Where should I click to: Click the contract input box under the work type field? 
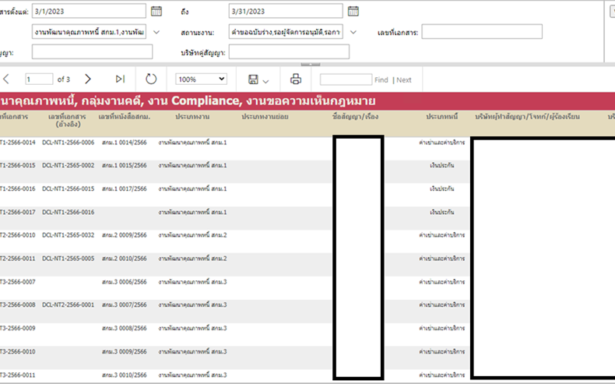point(92,52)
